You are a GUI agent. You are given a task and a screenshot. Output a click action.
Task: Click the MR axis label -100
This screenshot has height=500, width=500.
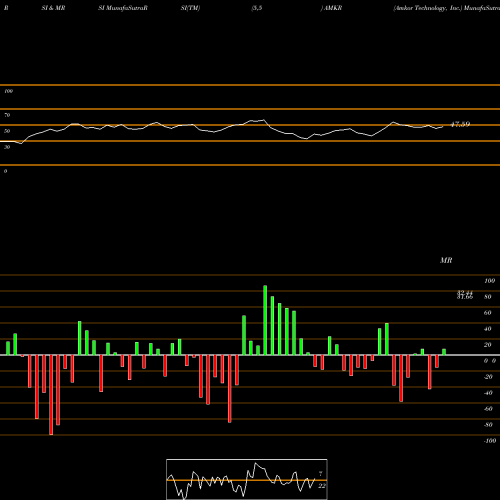pyautogui.click(x=490, y=441)
